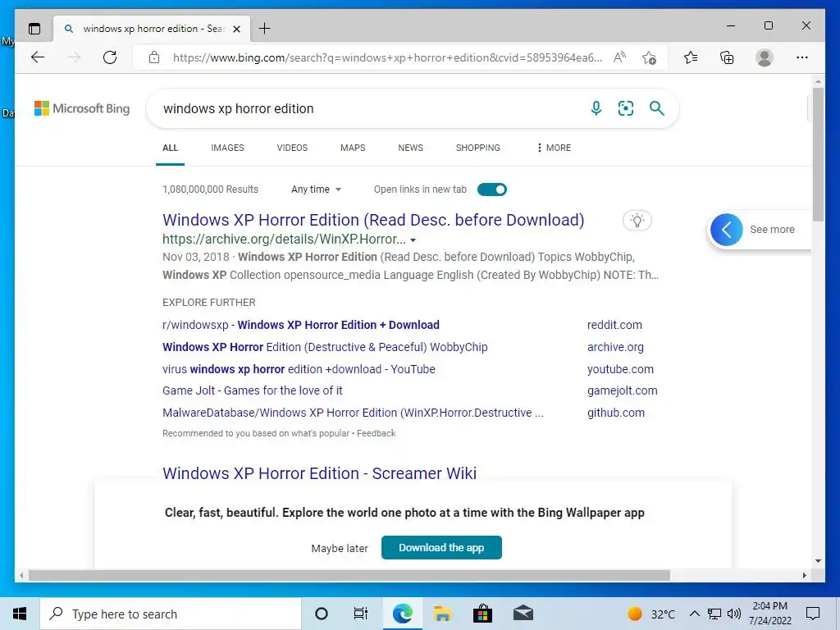Click the vertical scrollbar thumb

[818, 153]
